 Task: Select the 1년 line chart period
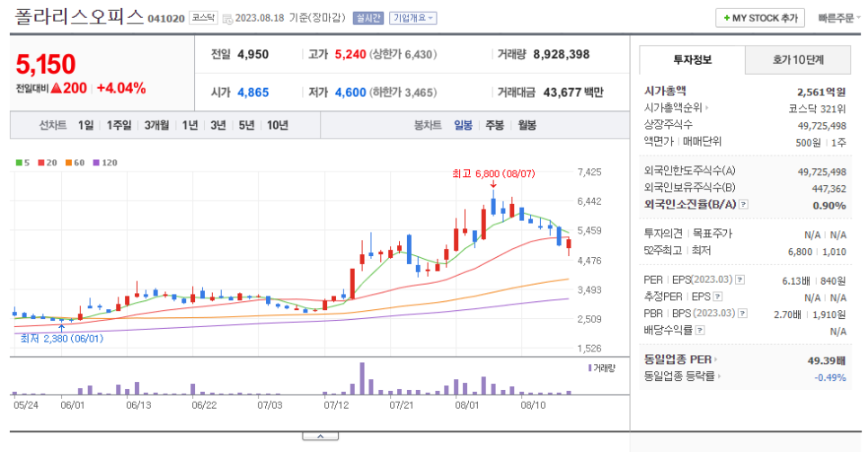[190, 125]
